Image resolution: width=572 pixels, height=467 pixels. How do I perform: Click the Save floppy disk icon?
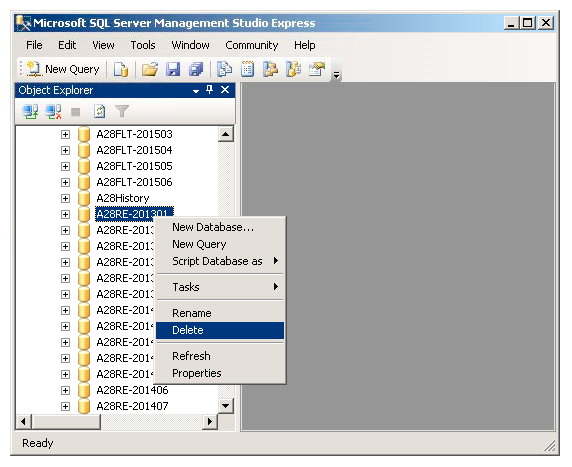173,69
